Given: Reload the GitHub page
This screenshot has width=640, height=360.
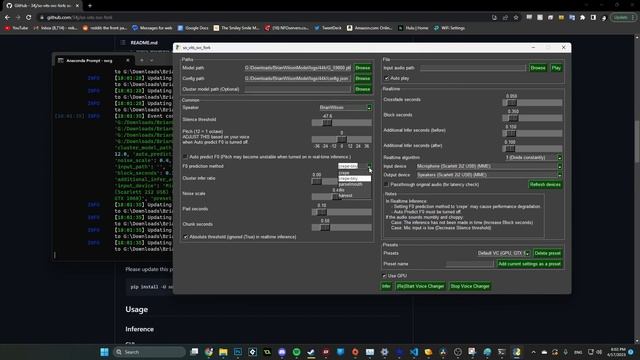Looking at the screenshot, I should (29, 18).
